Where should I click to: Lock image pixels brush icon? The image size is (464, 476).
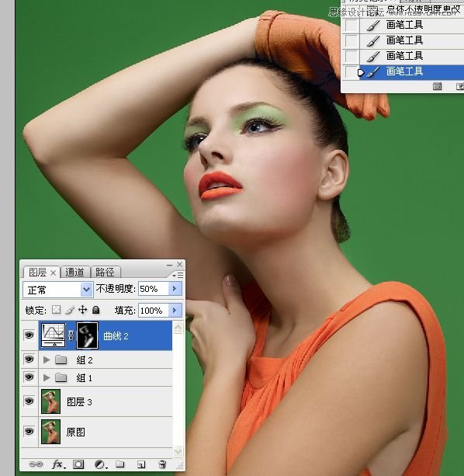pyautogui.click(x=70, y=310)
